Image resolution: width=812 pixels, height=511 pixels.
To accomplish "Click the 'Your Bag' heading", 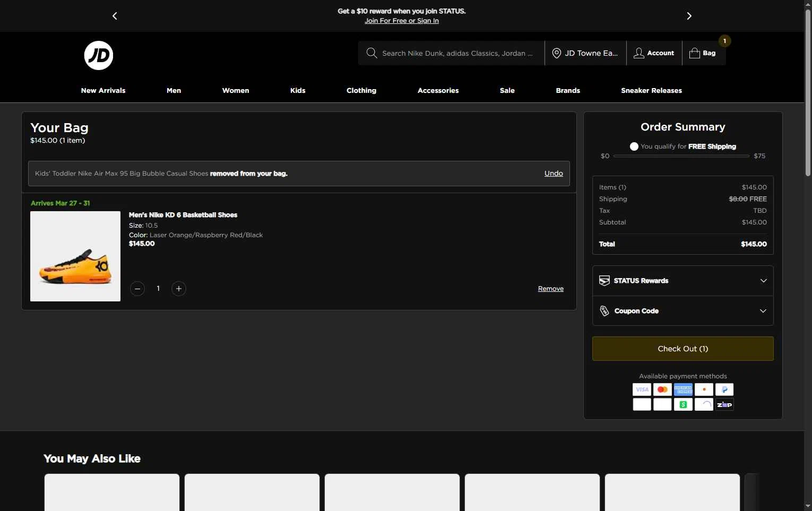I will (59, 128).
